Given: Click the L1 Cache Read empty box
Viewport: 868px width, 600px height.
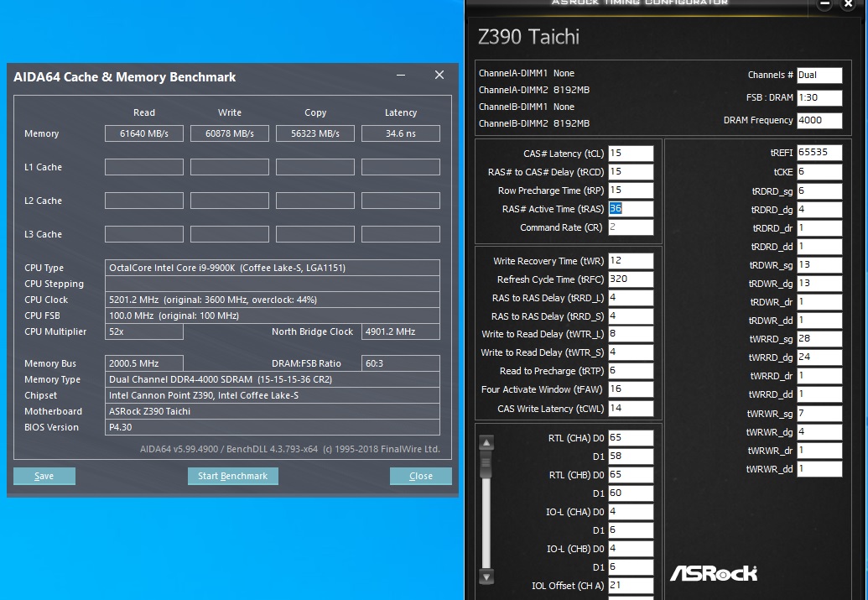Looking at the screenshot, I should tap(144, 167).
